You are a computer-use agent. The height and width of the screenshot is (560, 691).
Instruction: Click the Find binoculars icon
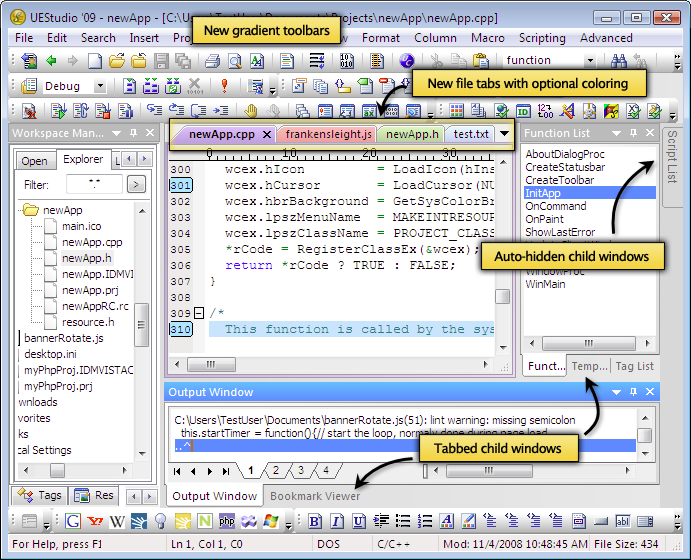coord(619,60)
